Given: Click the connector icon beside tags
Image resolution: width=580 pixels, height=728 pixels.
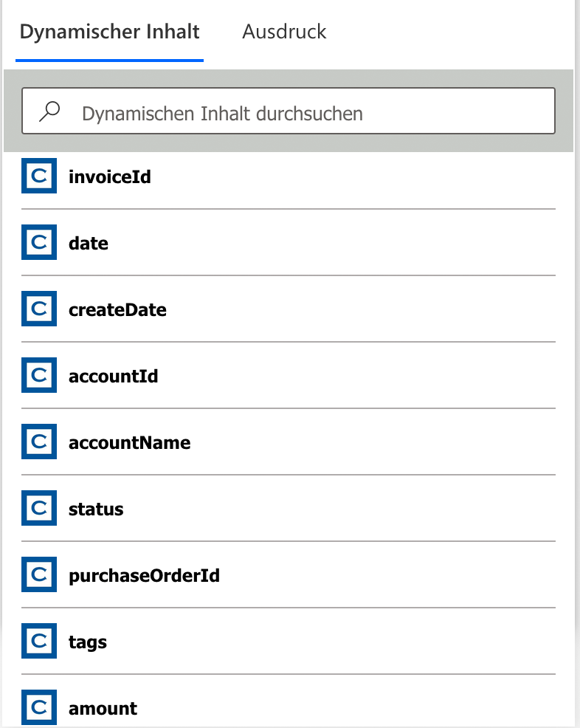Looking at the screenshot, I should tap(39, 641).
